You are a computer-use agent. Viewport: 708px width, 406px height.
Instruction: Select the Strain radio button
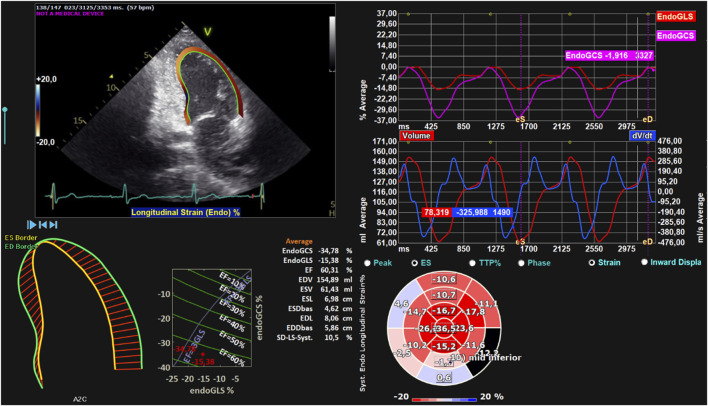[x=592, y=262]
